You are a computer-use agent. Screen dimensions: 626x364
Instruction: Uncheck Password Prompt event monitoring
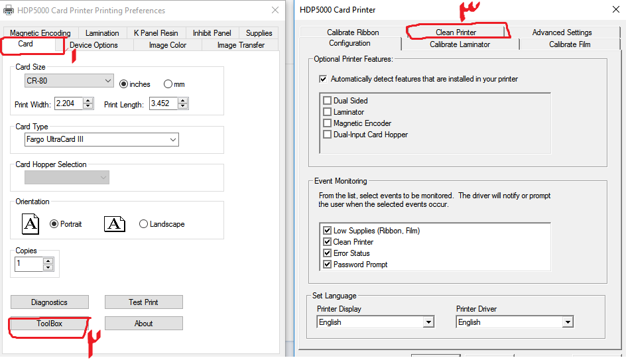(328, 265)
